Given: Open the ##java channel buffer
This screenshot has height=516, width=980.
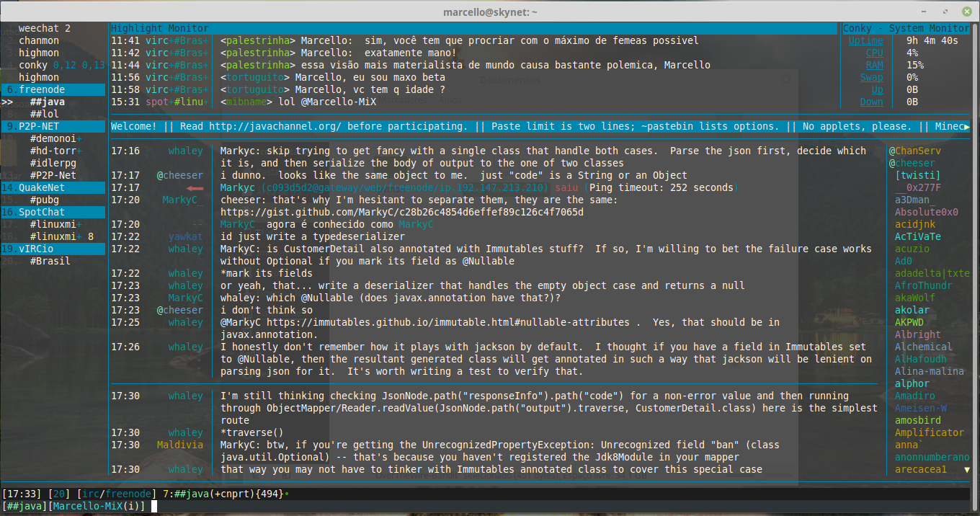Looking at the screenshot, I should coord(48,102).
